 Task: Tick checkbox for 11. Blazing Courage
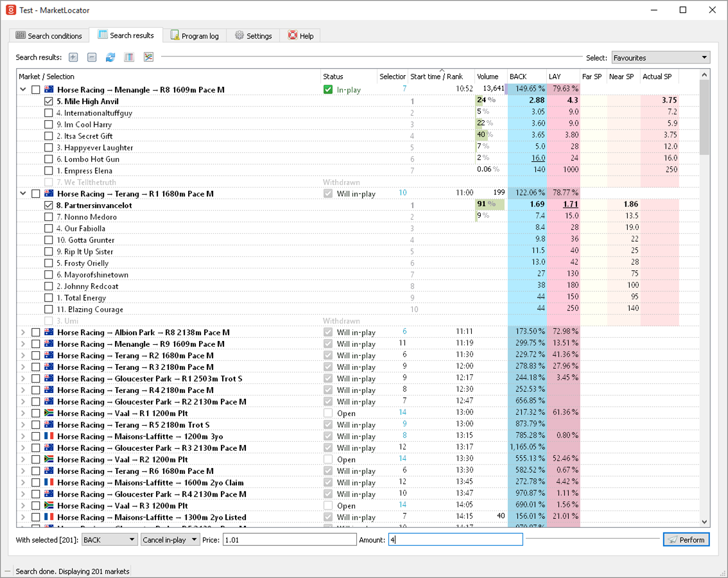(48, 309)
